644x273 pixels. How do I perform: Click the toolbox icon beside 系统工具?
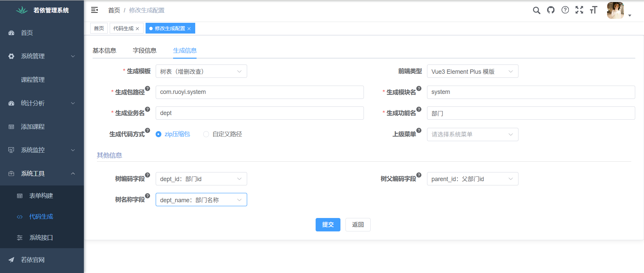tap(11, 174)
